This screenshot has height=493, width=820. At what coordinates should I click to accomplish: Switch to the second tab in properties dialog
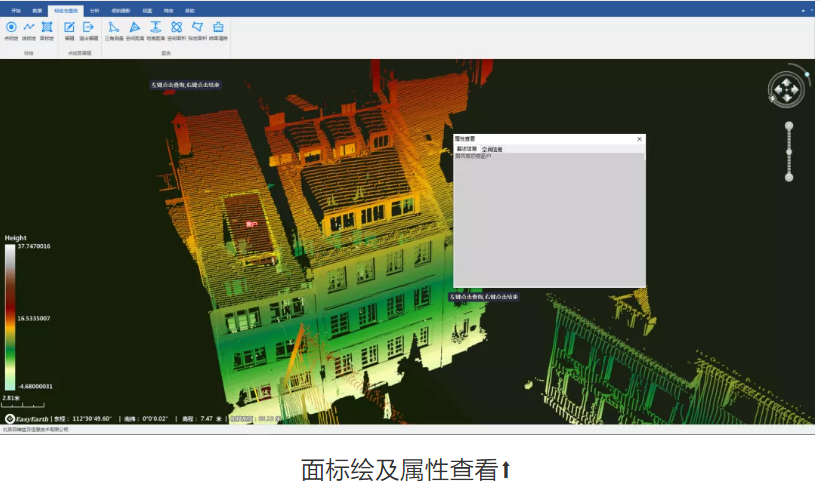492,149
